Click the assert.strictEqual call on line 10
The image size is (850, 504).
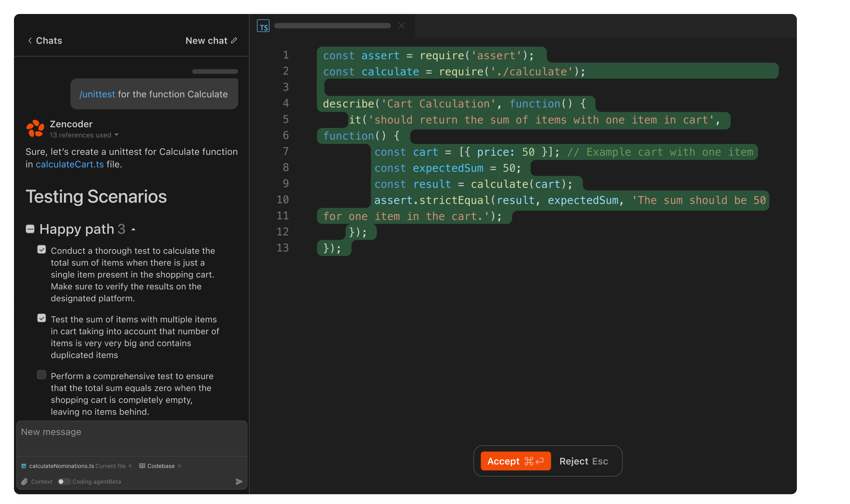(x=432, y=200)
